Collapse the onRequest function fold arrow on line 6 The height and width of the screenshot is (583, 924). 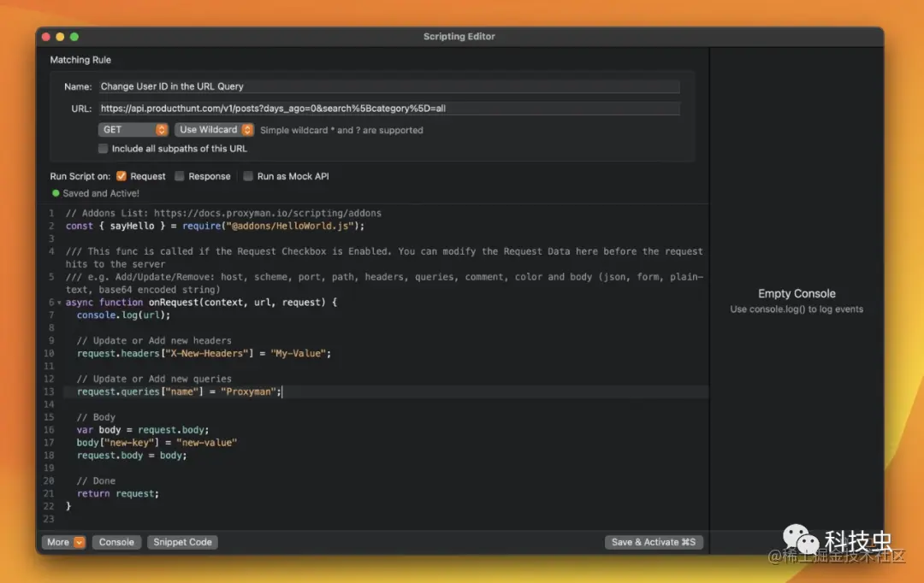(x=59, y=303)
